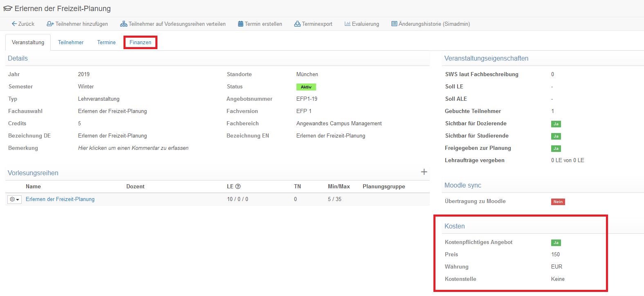Click the TN column header

coord(297,186)
